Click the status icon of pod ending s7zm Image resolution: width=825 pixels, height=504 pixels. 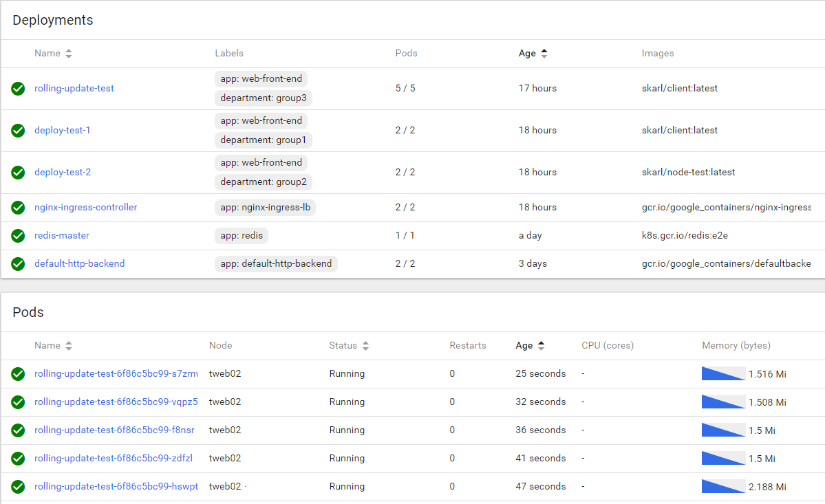18,373
